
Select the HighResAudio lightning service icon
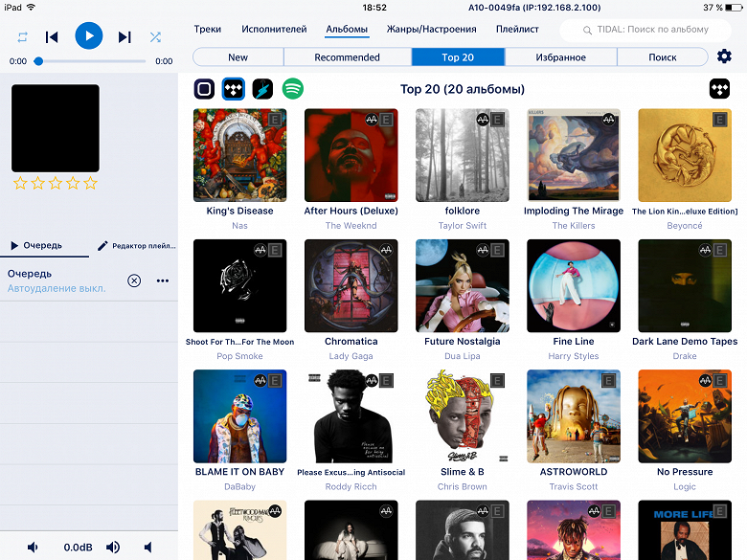[x=262, y=89]
